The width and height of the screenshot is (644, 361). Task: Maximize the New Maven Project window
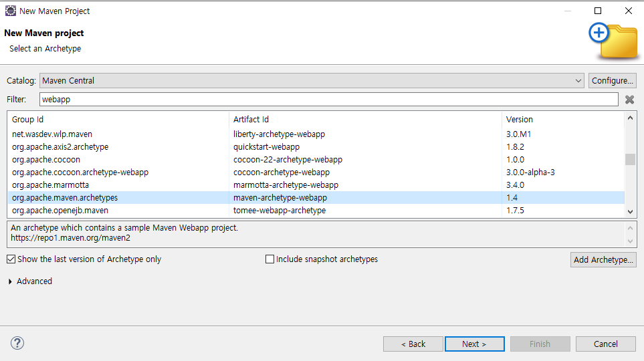pos(598,11)
